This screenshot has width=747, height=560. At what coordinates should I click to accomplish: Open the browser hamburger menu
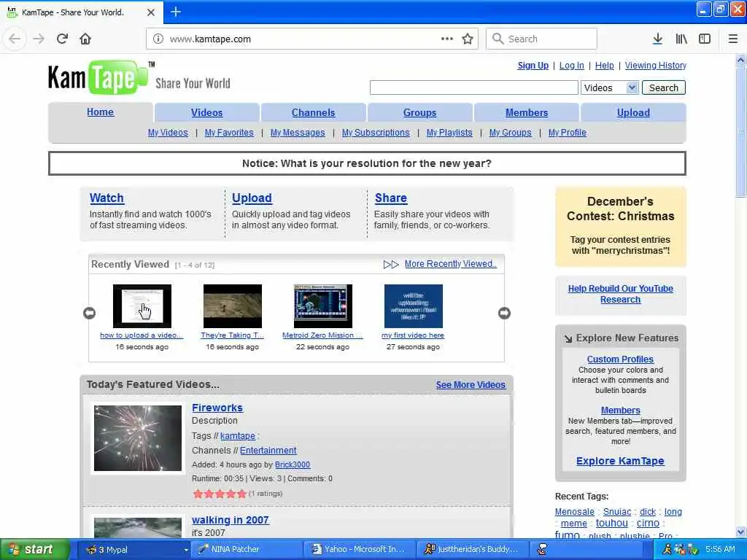(x=733, y=39)
